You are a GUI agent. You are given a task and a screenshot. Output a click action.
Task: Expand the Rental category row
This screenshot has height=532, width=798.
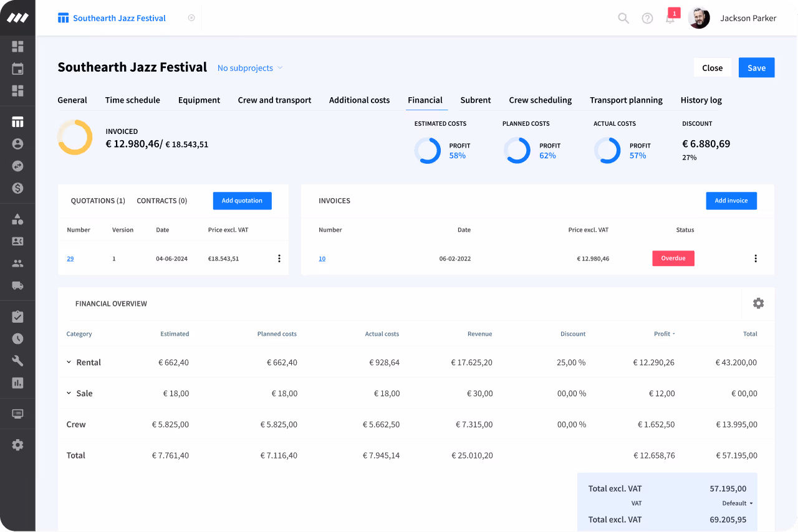point(69,363)
